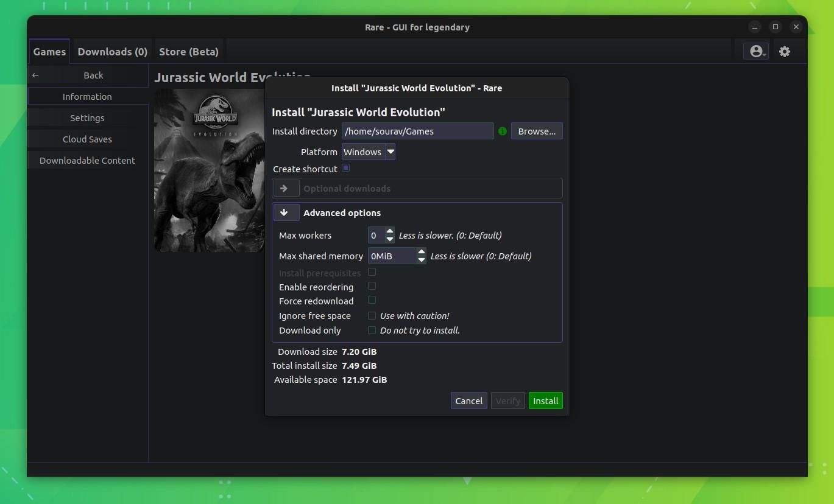Open the user account icon
This screenshot has height=504, width=834.
755,51
